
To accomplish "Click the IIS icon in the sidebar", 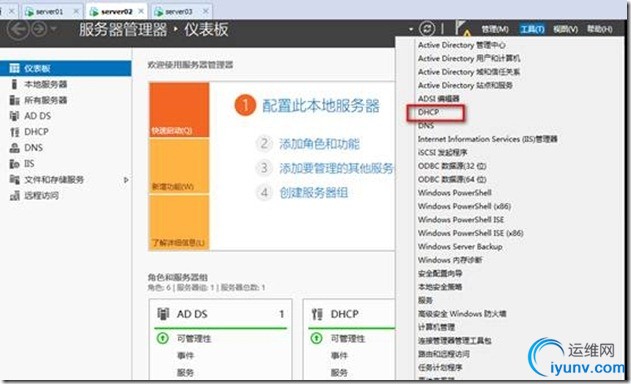I will pos(14,164).
